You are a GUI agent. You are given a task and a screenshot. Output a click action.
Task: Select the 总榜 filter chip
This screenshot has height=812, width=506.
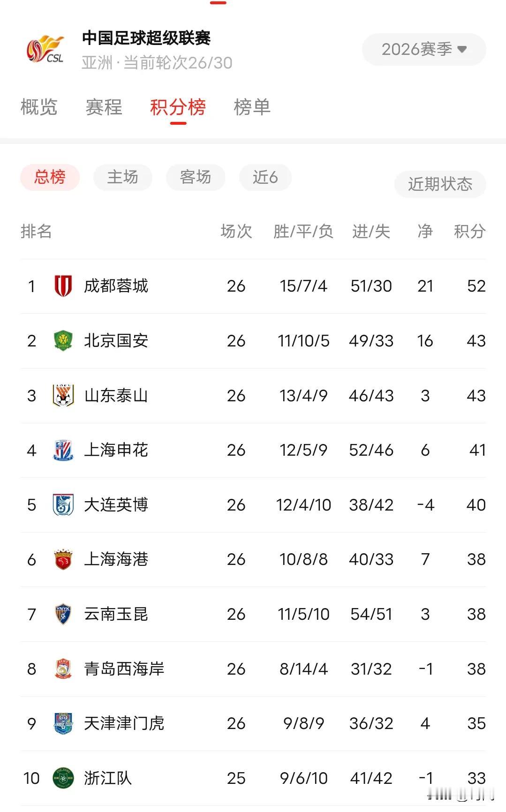(x=50, y=177)
